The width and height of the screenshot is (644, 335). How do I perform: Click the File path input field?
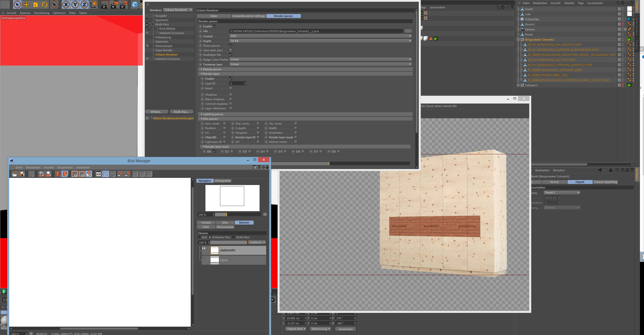click(316, 31)
